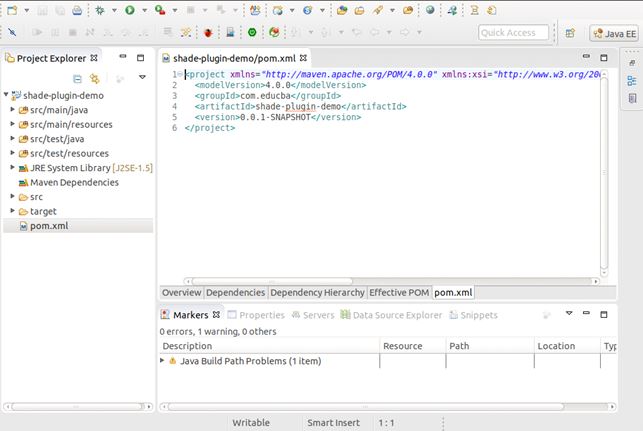Open the Data Source Explorer tab

coord(392,315)
